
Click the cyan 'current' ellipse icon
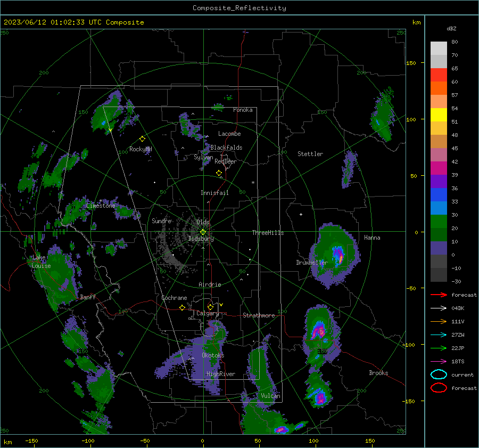point(439,374)
